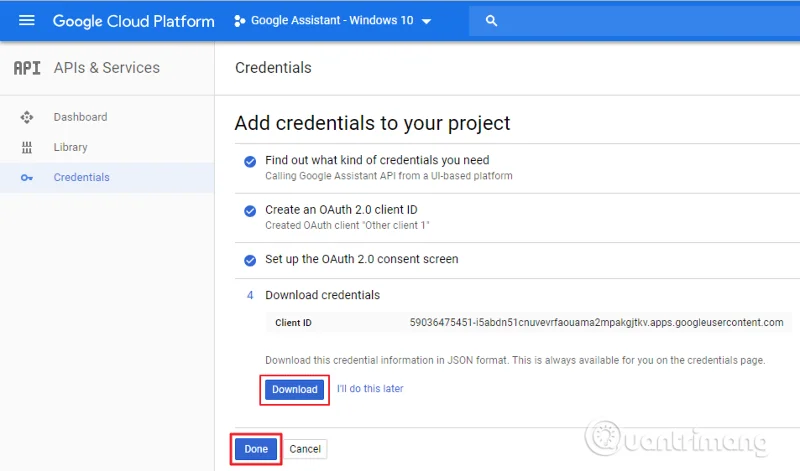
Task: Open the Google Assistant - Windows 10 project selector
Action: (x=333, y=21)
